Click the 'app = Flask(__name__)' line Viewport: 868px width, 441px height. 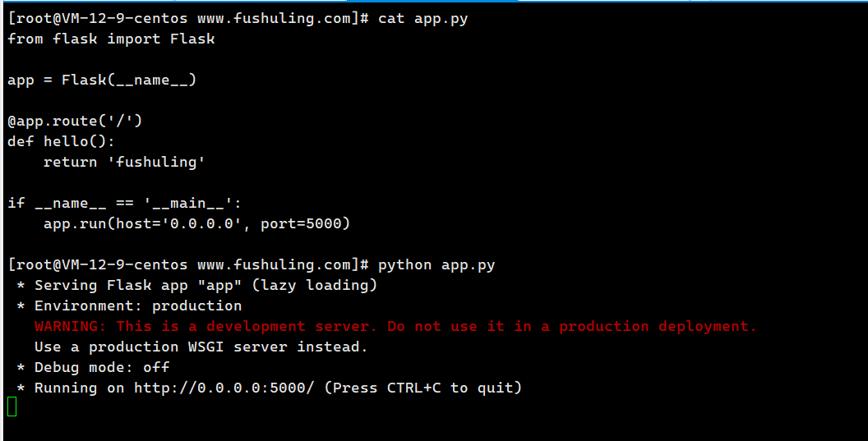102,80
